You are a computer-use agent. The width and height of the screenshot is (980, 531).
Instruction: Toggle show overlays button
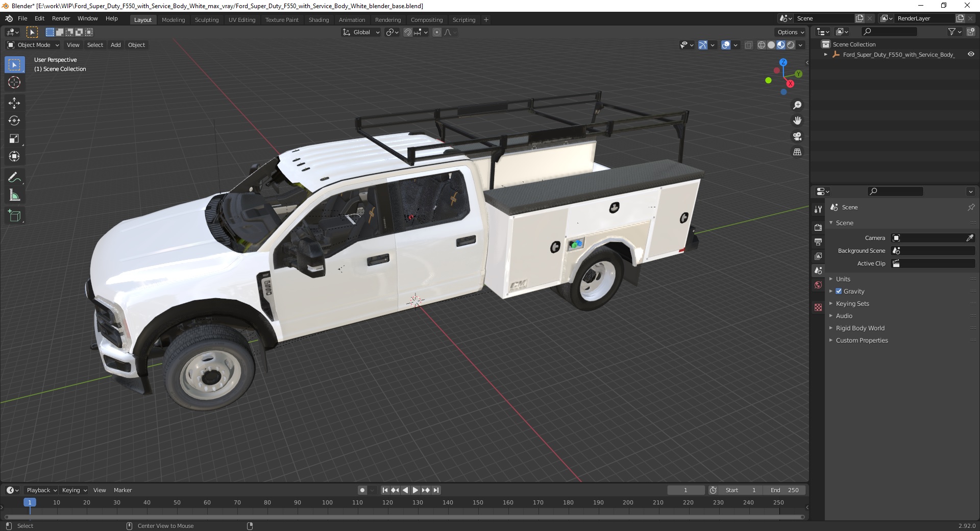pos(726,45)
